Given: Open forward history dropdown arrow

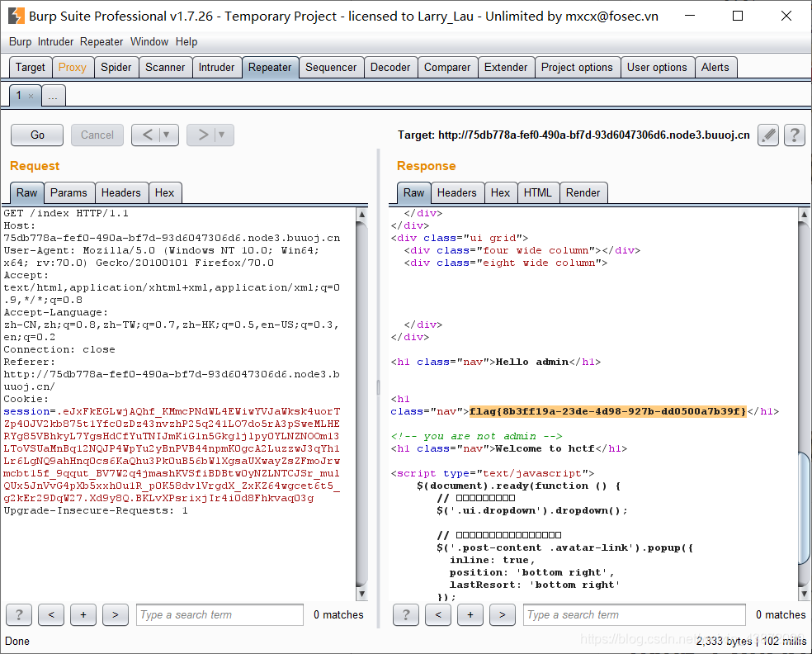Looking at the screenshot, I should tap(222, 135).
